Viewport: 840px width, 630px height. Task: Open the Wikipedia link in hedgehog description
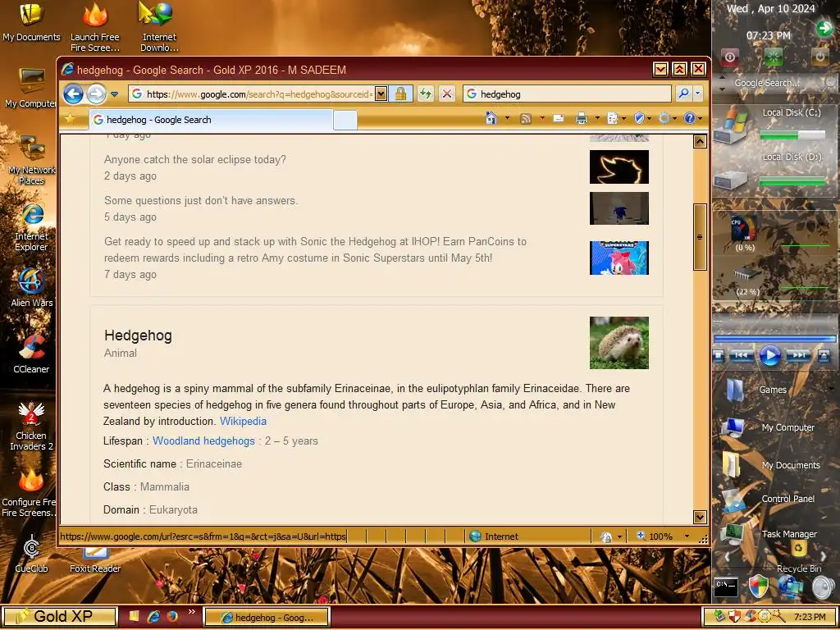pyautogui.click(x=243, y=421)
